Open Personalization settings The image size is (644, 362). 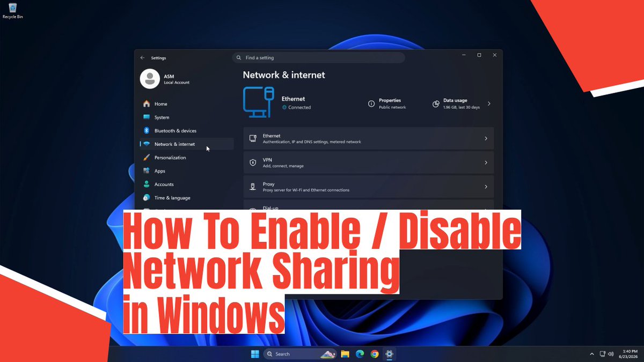point(186,158)
